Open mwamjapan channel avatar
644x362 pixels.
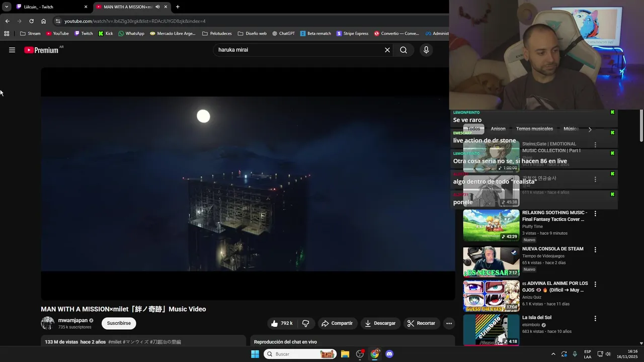pos(47,323)
